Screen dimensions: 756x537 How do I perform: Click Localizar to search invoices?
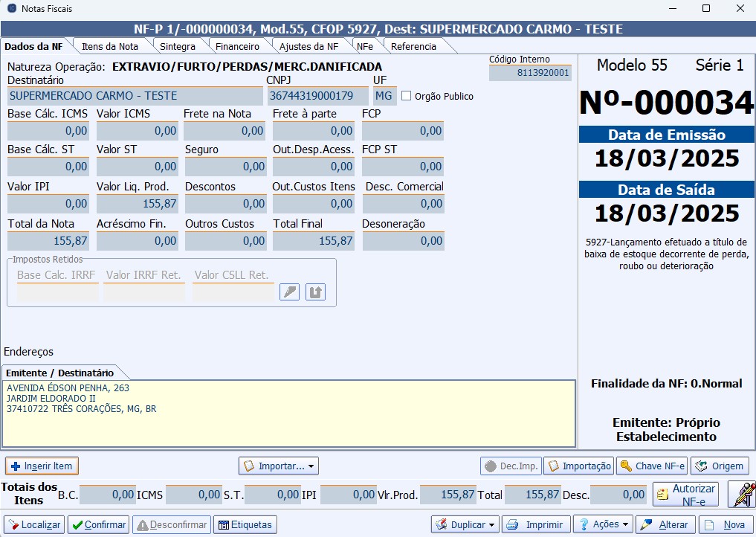[x=34, y=524]
